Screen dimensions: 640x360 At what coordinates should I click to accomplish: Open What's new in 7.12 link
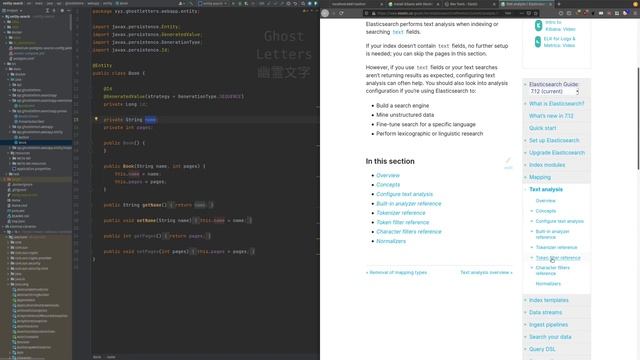pyautogui.click(x=551, y=116)
